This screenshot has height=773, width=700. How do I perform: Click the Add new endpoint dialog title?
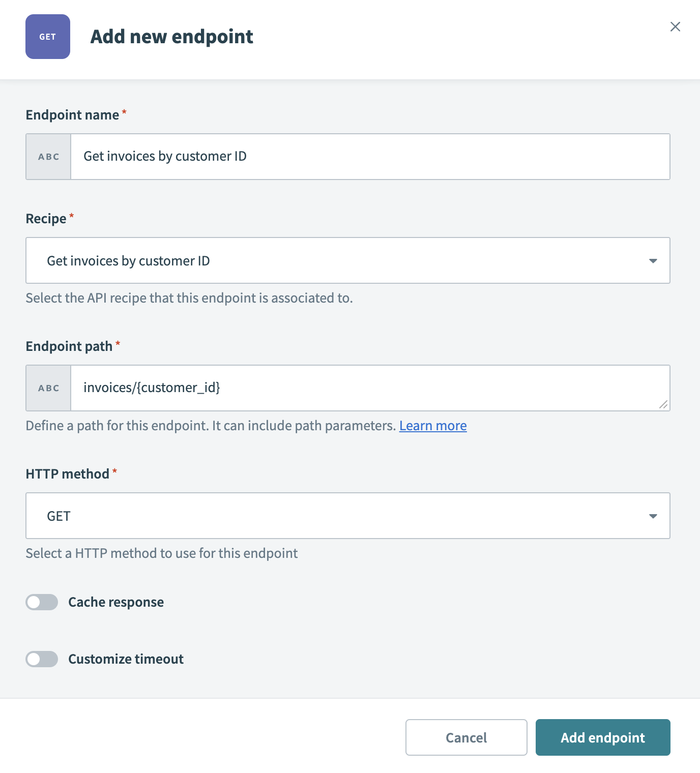[171, 36]
